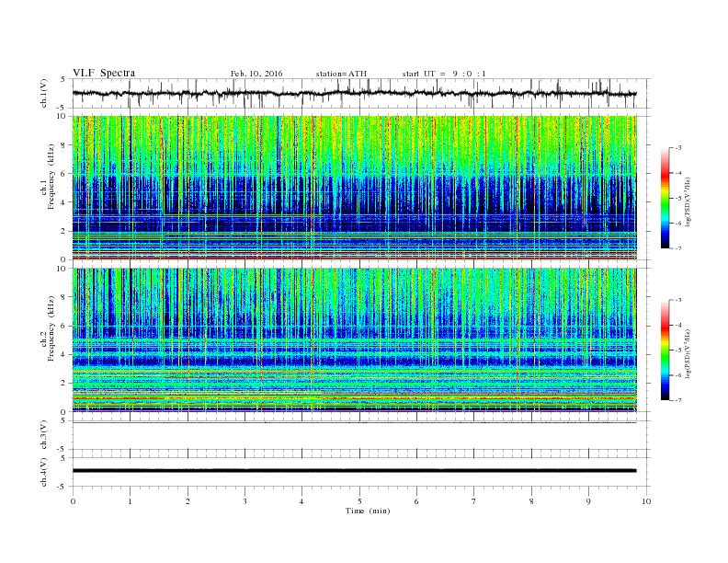The image size is (728, 563).
Task: Click the "4" kHz tick of ch.2 spectrogram
Action: (64, 355)
